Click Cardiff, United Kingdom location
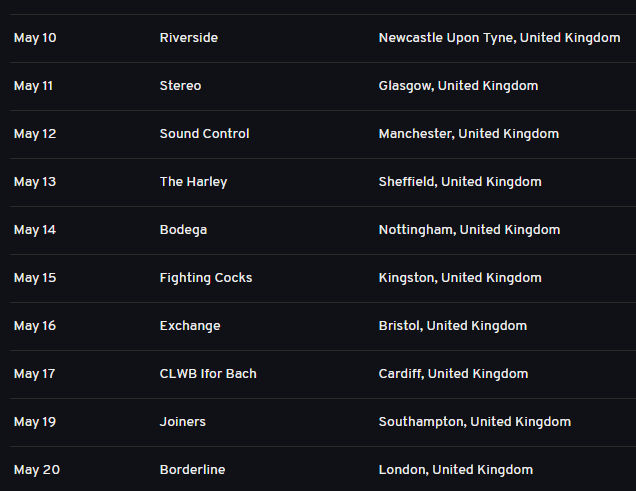636x491 pixels. pos(453,374)
